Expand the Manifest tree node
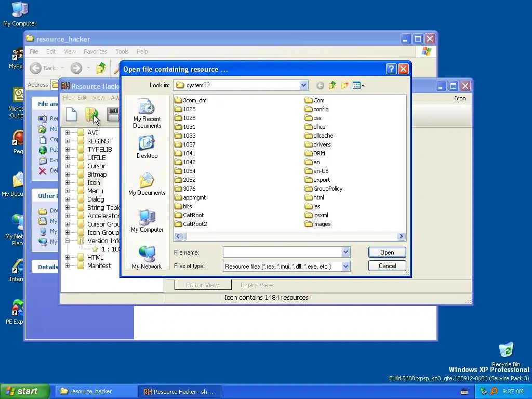The width and height of the screenshot is (532, 399). coord(67,265)
